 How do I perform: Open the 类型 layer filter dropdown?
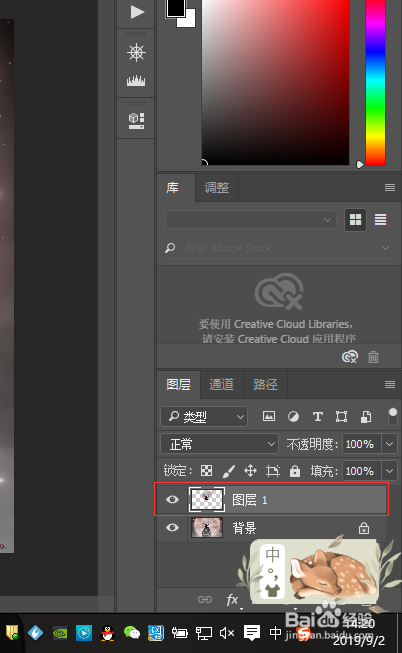[204, 416]
